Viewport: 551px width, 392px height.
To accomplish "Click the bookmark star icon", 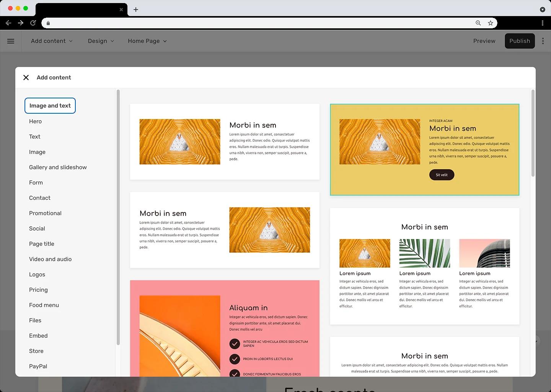I will pyautogui.click(x=491, y=23).
